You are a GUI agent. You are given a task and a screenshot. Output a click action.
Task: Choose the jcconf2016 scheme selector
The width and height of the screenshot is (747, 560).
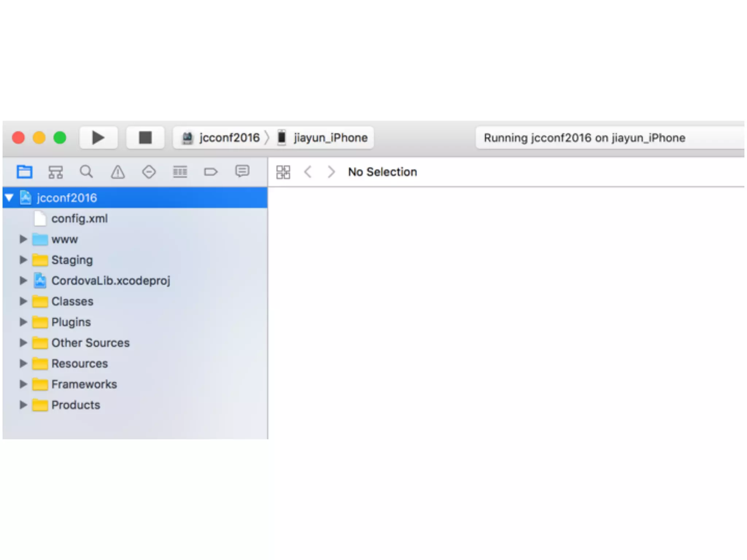(x=229, y=138)
